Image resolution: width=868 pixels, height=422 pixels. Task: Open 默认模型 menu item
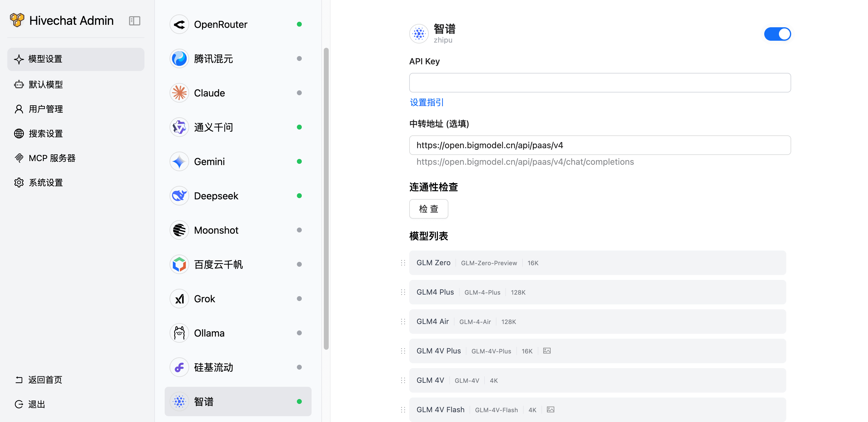tap(76, 84)
